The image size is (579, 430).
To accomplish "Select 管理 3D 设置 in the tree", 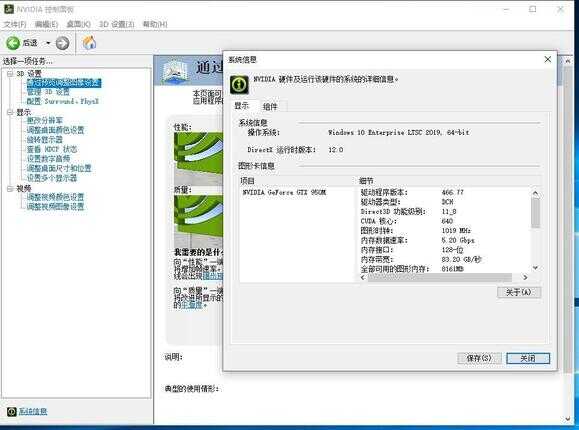I will [x=48, y=92].
